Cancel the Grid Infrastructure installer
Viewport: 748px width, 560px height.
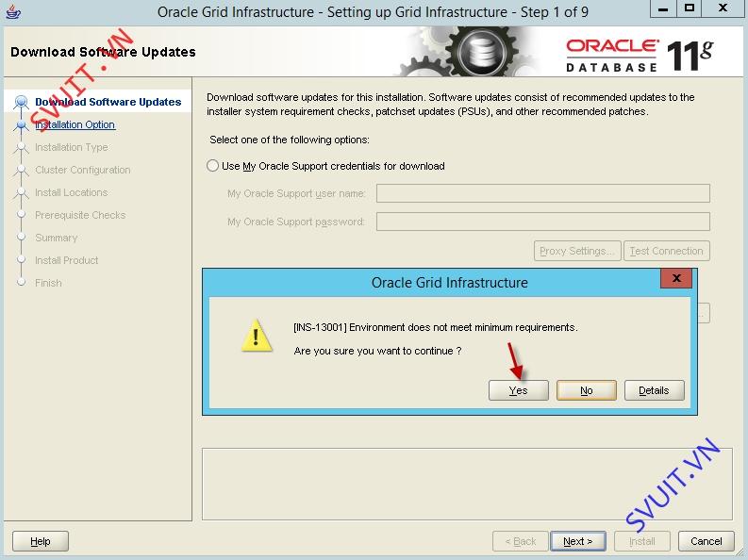pyautogui.click(x=706, y=541)
